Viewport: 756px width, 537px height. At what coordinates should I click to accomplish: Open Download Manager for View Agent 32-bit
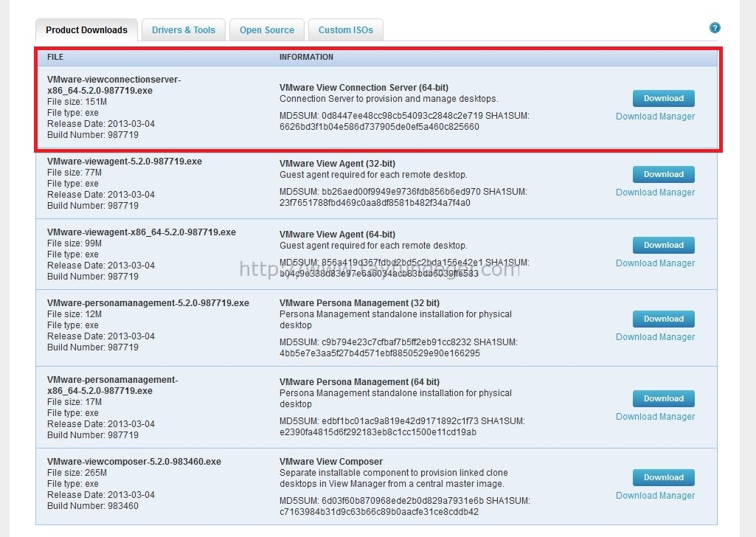click(x=655, y=193)
